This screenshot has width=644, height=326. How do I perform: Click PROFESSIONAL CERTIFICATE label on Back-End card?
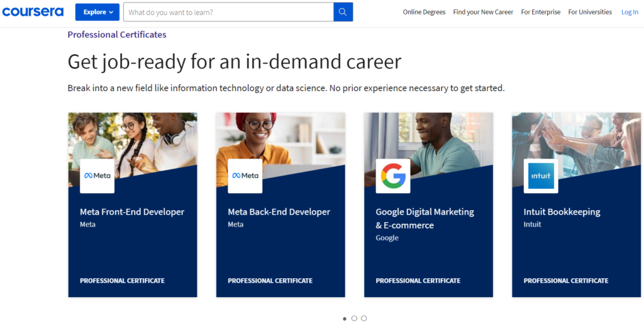click(270, 281)
